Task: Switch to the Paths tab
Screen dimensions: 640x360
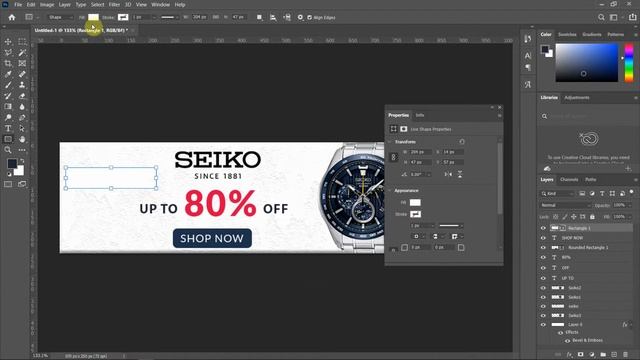Action: point(591,180)
